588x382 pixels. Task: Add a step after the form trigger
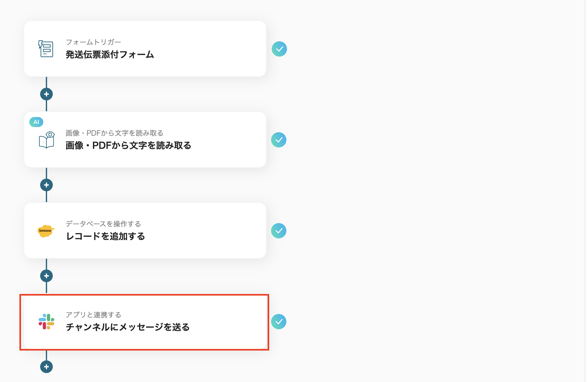[46, 94]
